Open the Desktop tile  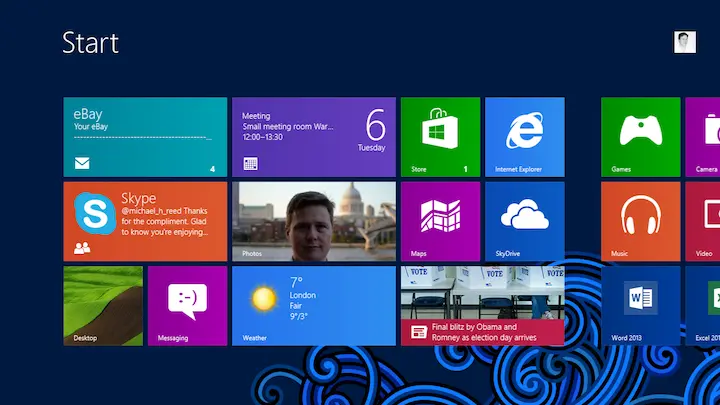(103, 305)
